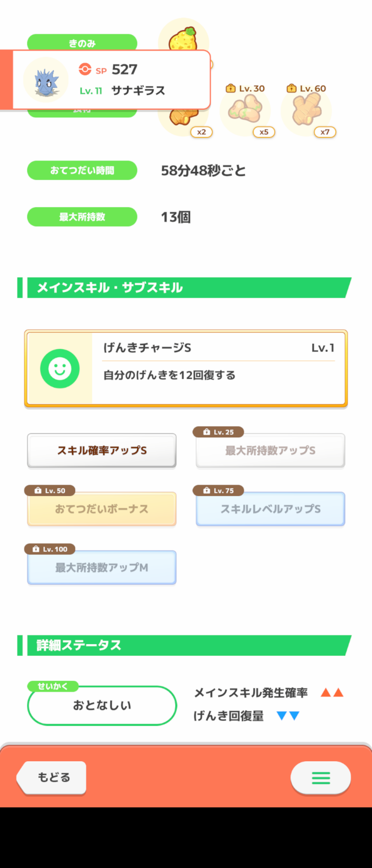Open the げんきチャージS main skill card
This screenshot has height=868, width=372.
click(x=186, y=368)
